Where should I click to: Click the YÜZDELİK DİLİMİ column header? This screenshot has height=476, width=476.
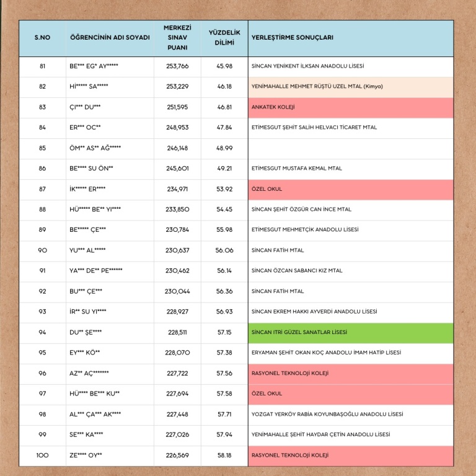[x=224, y=38]
